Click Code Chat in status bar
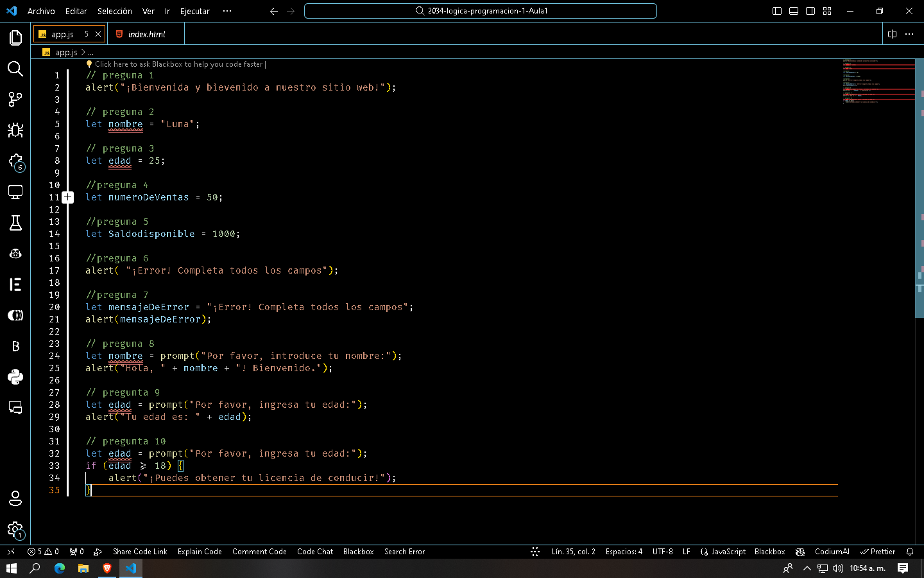924x578 pixels. [315, 552]
